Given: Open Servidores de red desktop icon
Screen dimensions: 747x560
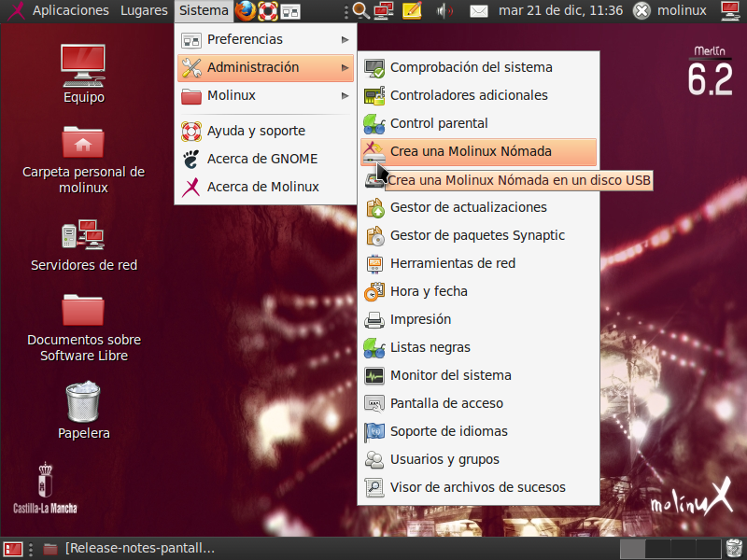Looking at the screenshot, I should tap(84, 245).
